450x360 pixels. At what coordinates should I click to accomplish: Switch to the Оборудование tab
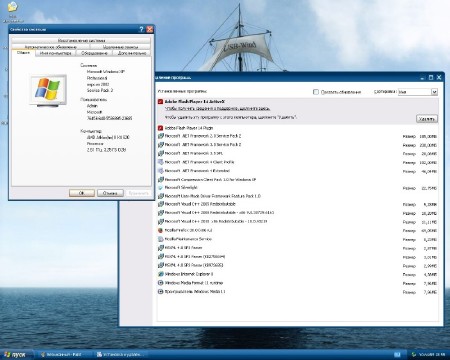[94, 53]
